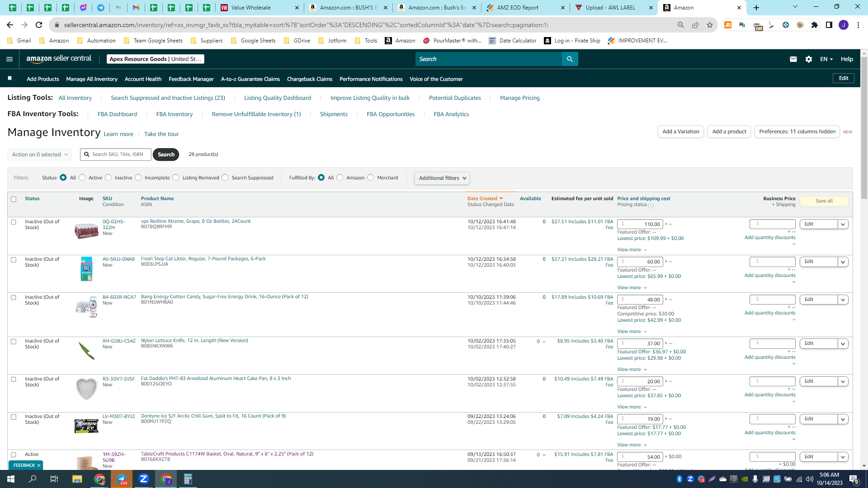Open the Seller Central hamburger menu
This screenshot has height=488, width=868.
pos(9,59)
